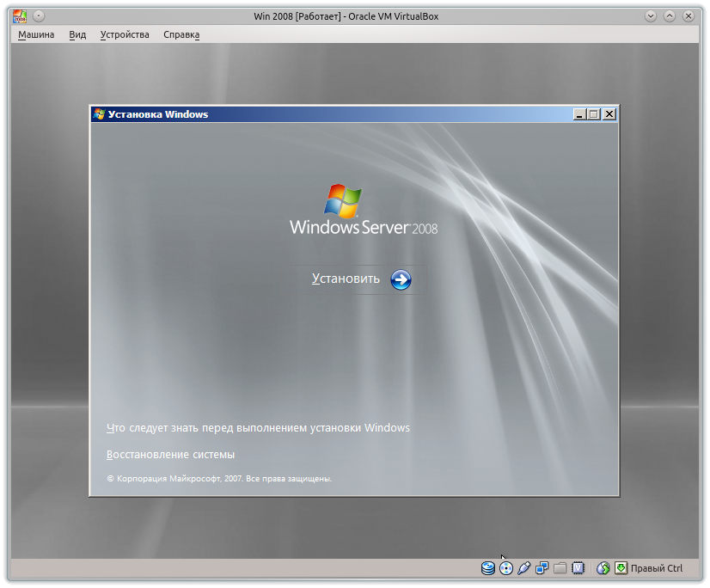Open the Справка menu
Image resolution: width=710 pixels, height=588 pixels.
(x=181, y=34)
